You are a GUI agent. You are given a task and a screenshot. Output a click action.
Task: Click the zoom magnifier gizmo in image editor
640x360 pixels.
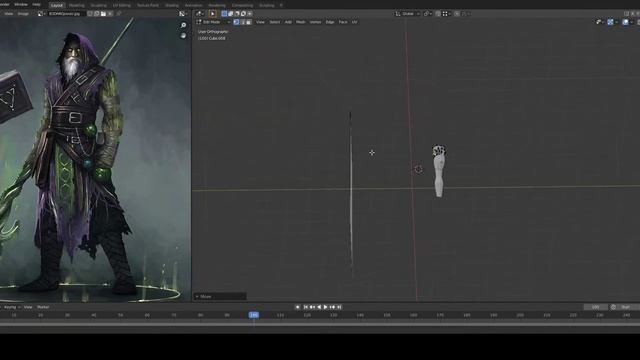[183, 25]
